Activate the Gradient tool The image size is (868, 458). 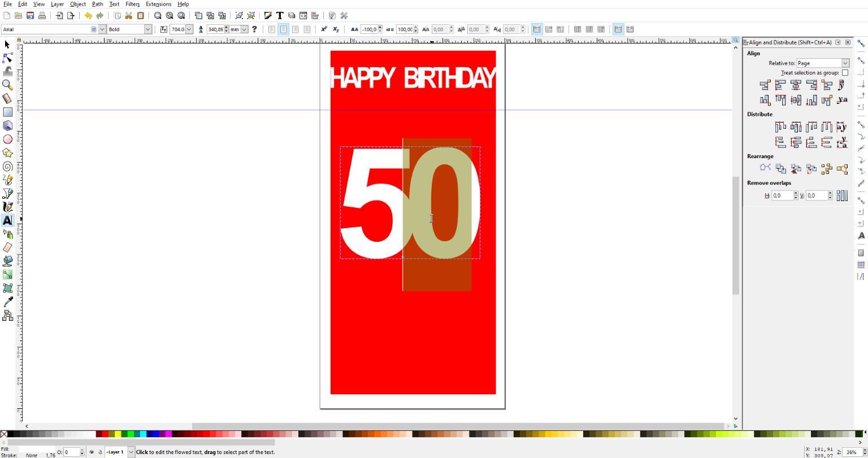7,275
